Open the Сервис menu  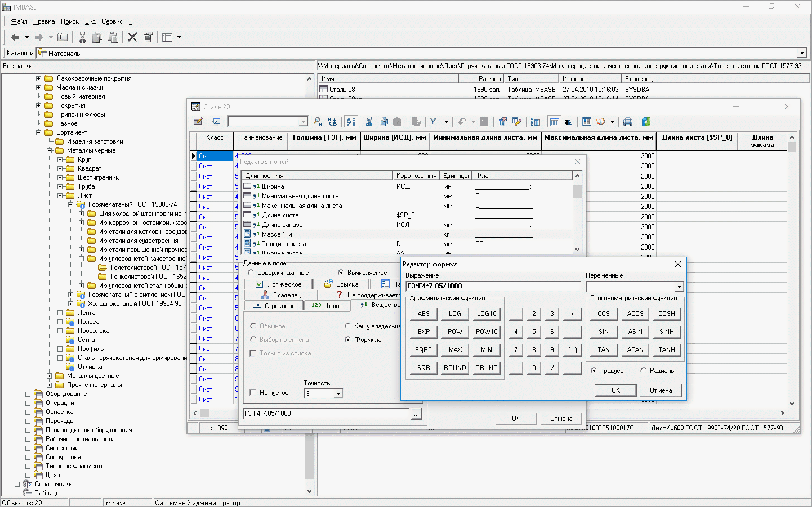pos(112,21)
